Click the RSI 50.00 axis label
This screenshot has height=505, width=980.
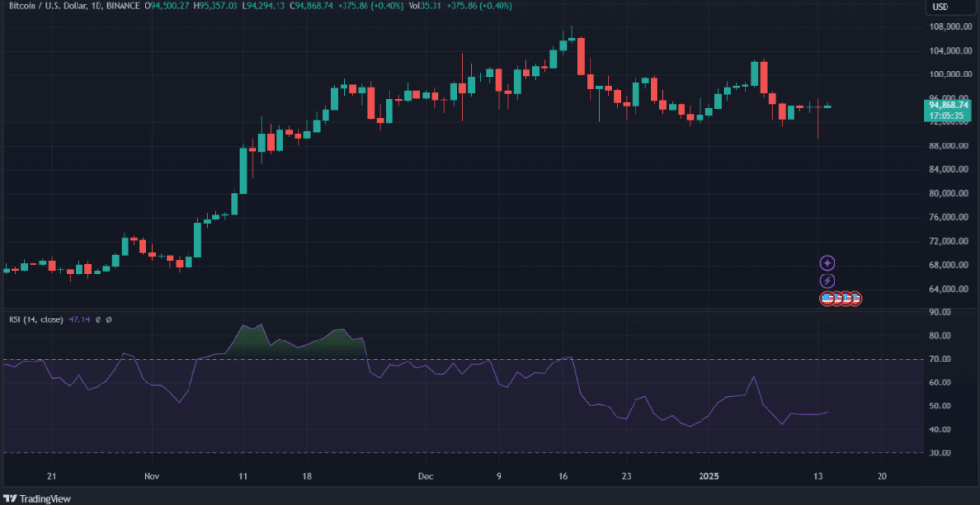940,406
